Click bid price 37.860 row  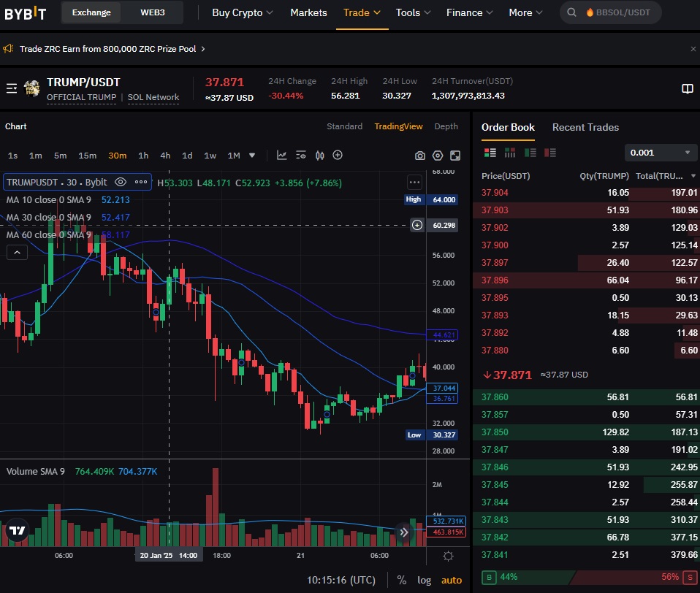(x=586, y=397)
